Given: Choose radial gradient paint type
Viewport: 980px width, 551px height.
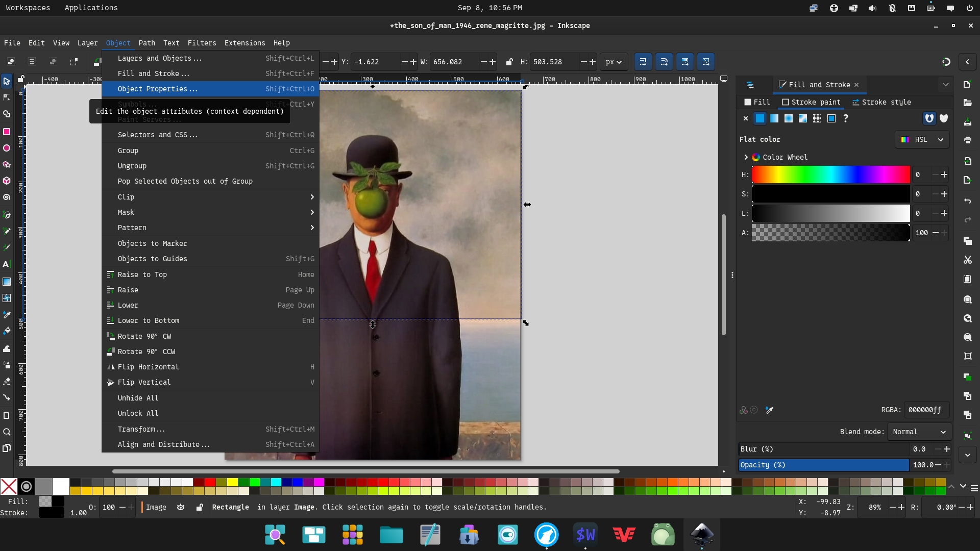Looking at the screenshot, I should click(x=789, y=118).
